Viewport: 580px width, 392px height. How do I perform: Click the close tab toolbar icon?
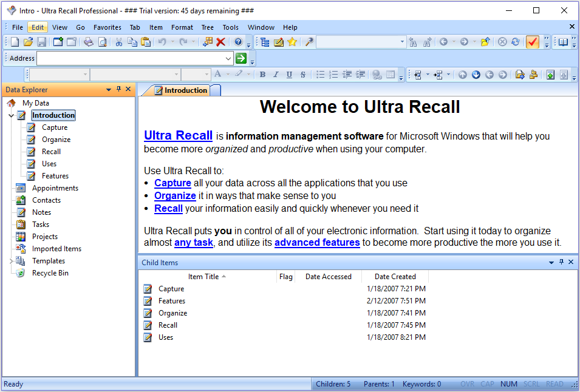pos(72,42)
